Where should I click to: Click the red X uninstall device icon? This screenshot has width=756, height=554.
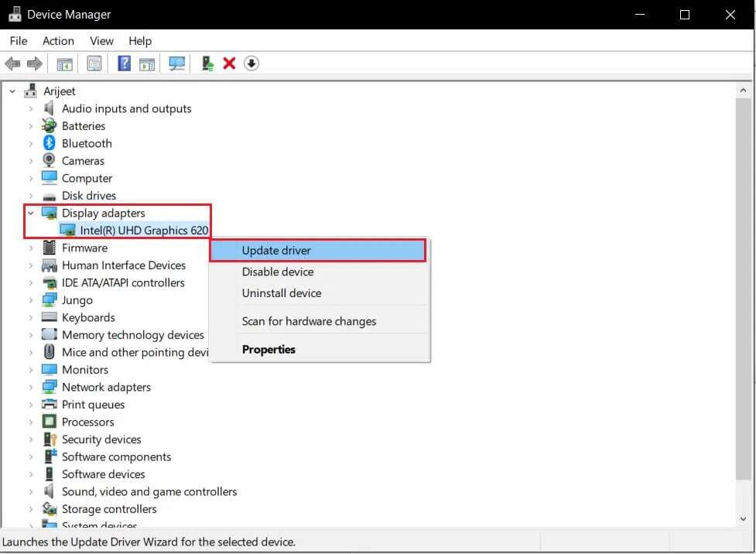coord(229,63)
